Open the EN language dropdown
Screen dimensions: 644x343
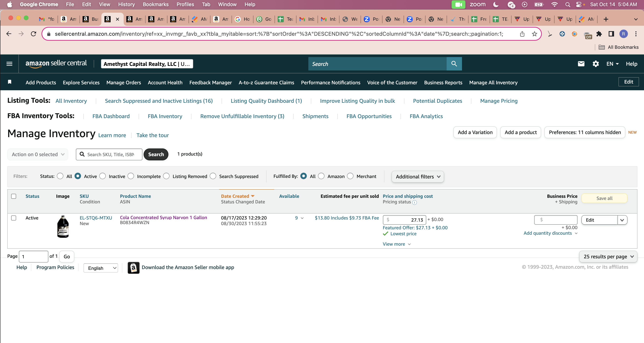pyautogui.click(x=612, y=64)
